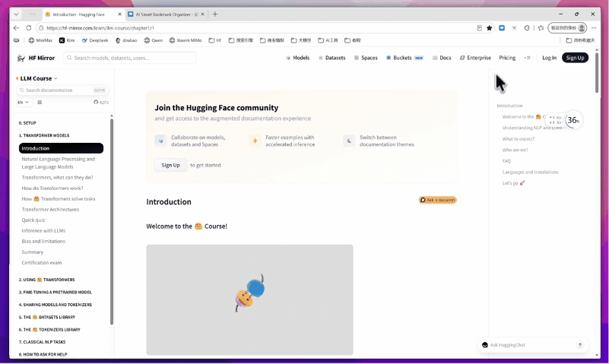Jump to FAQ in page outline
Image resolution: width=609 pixels, height=364 pixels.
coord(506,161)
